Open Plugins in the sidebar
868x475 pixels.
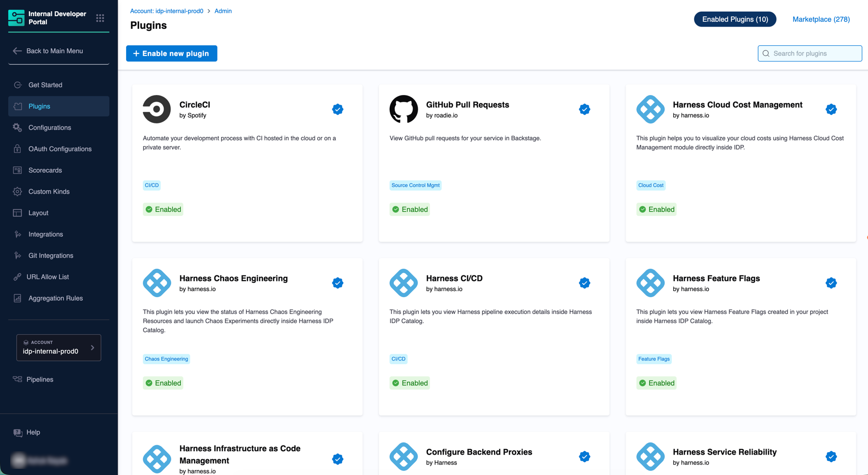[x=58, y=106]
